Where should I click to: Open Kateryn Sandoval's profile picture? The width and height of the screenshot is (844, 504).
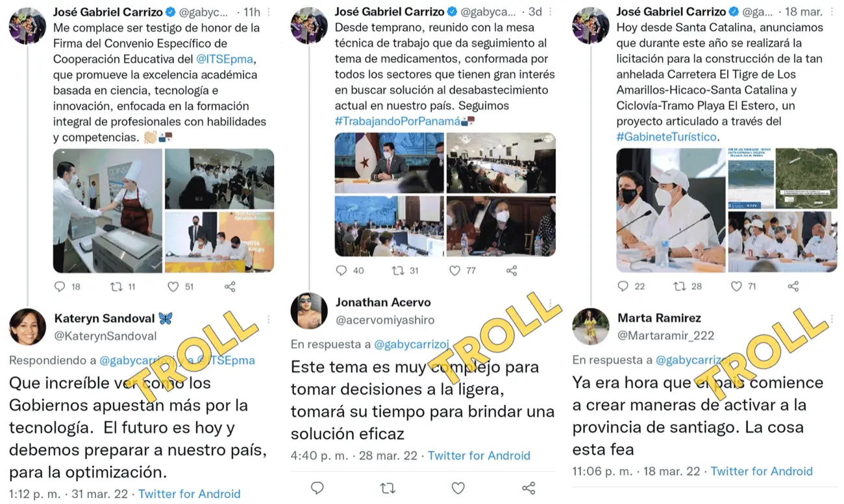point(27,327)
